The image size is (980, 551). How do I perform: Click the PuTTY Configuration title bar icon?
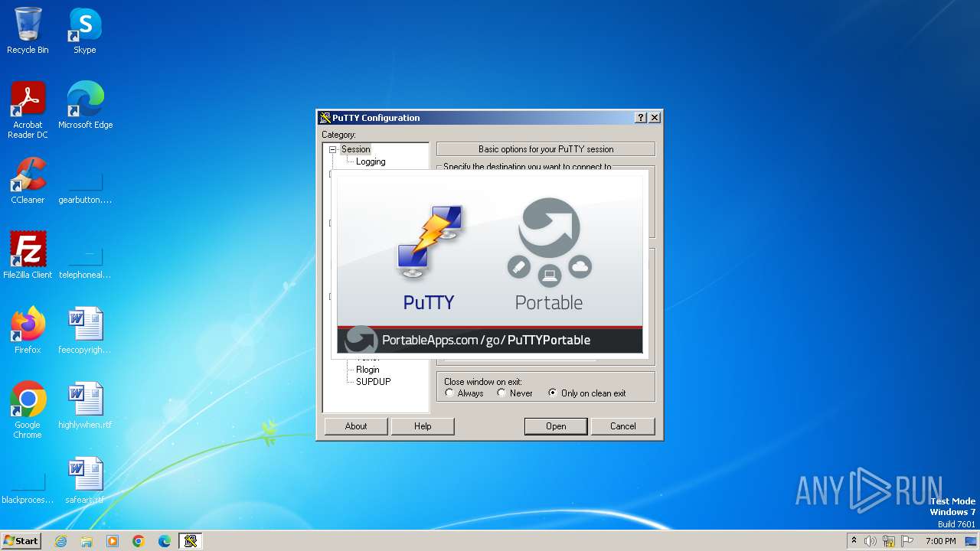(x=325, y=118)
